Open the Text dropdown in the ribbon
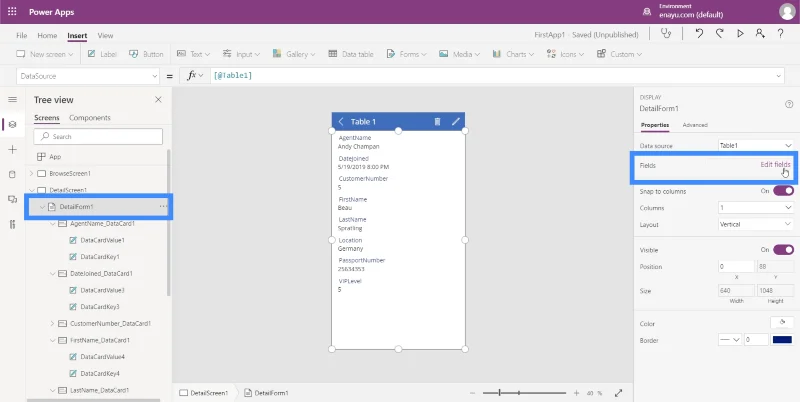Screen dimensions: 800x402 point(193,54)
